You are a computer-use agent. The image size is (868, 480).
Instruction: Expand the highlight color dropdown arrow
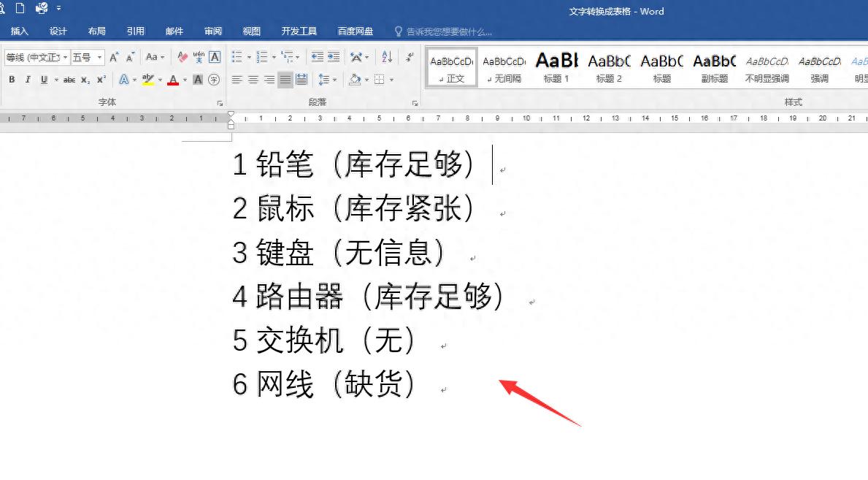tap(160, 80)
